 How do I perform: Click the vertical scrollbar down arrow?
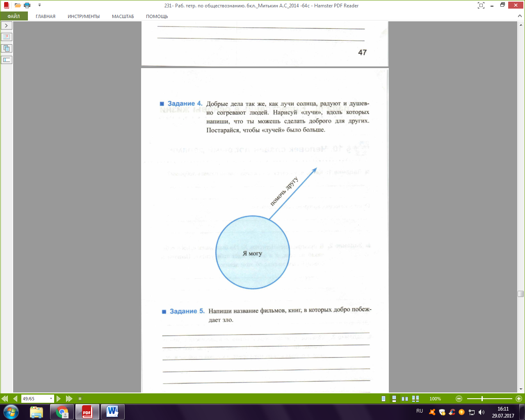coord(521,389)
